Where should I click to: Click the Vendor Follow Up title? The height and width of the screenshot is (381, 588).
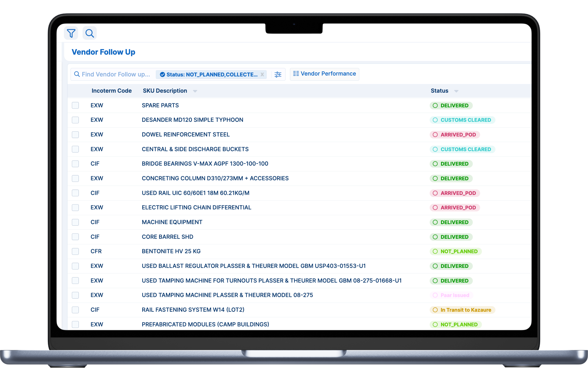pyautogui.click(x=103, y=52)
